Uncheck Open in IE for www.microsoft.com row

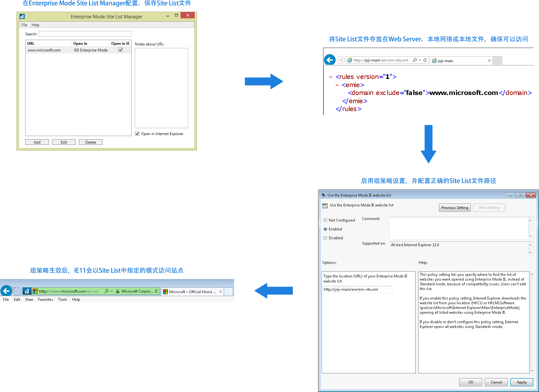pyautogui.click(x=120, y=50)
